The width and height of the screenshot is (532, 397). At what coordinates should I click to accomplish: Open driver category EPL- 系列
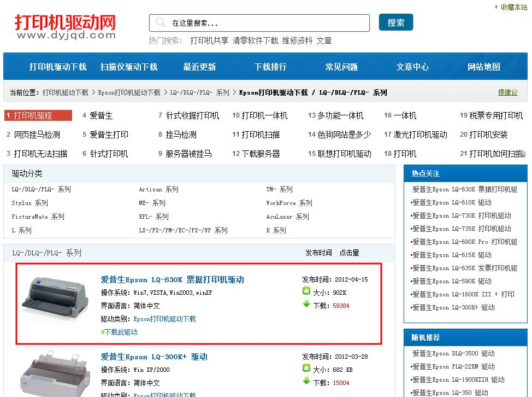pos(153,217)
